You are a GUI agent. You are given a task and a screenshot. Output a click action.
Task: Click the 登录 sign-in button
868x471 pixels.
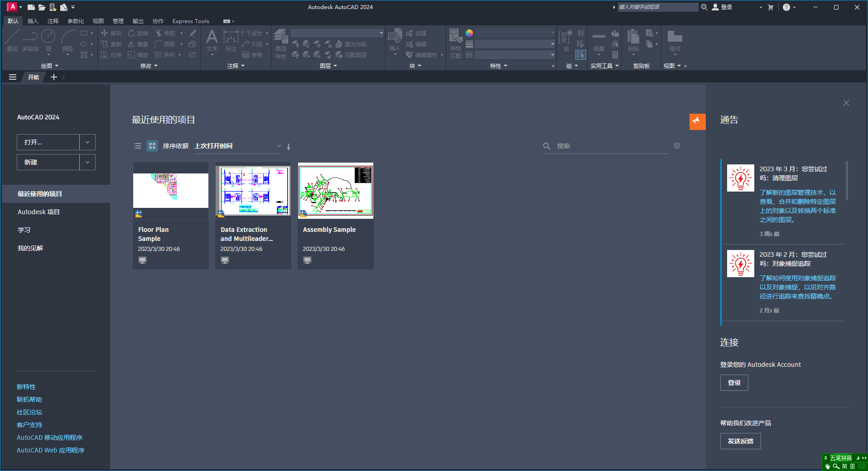tap(733, 382)
